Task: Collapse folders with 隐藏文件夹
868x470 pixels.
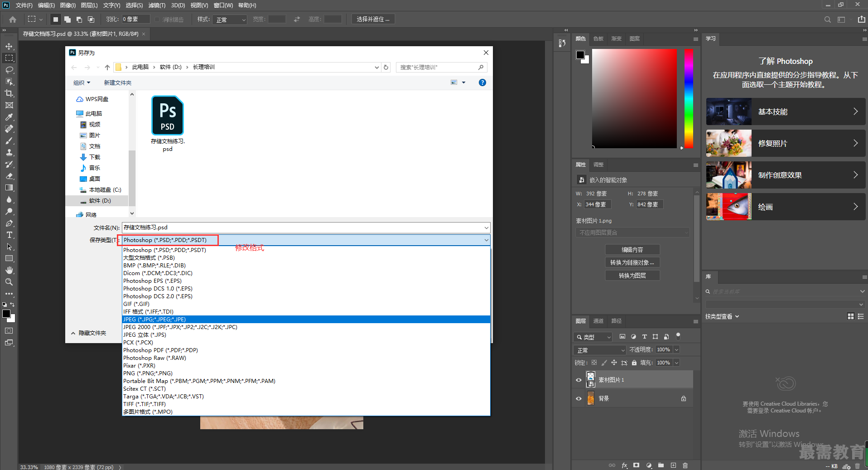Action: coord(89,333)
